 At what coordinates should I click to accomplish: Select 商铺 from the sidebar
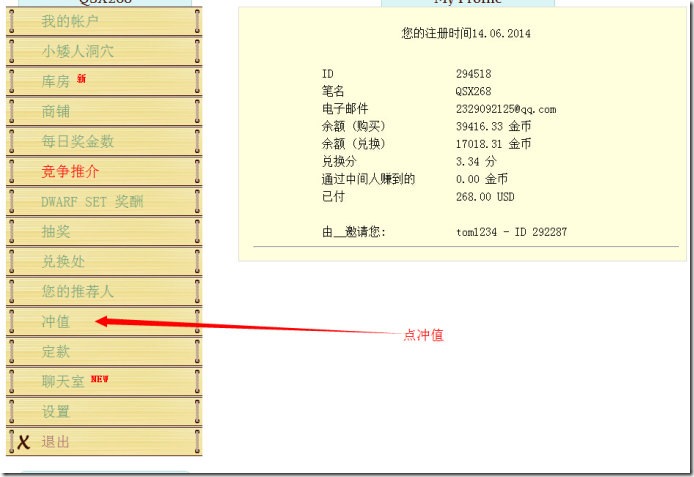click(x=56, y=111)
